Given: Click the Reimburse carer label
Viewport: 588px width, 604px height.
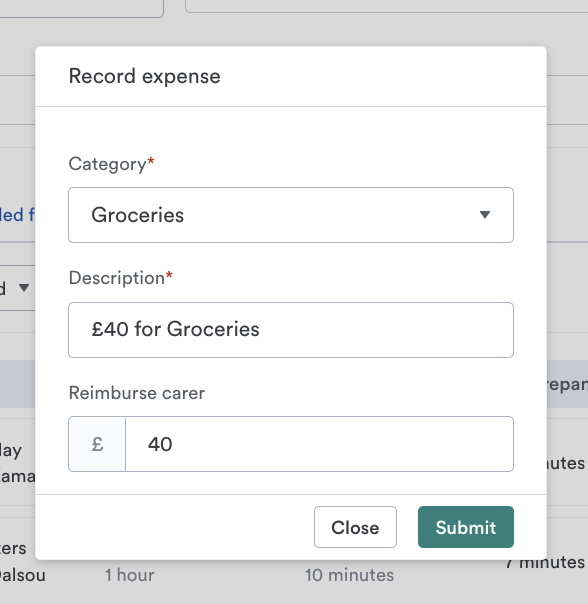Looking at the screenshot, I should pyautogui.click(x=137, y=393).
